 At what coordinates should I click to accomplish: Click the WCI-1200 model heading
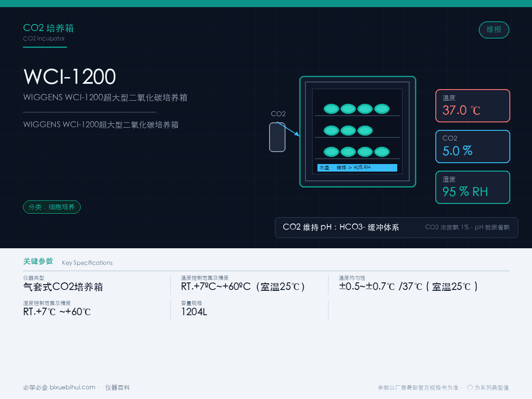[70, 77]
